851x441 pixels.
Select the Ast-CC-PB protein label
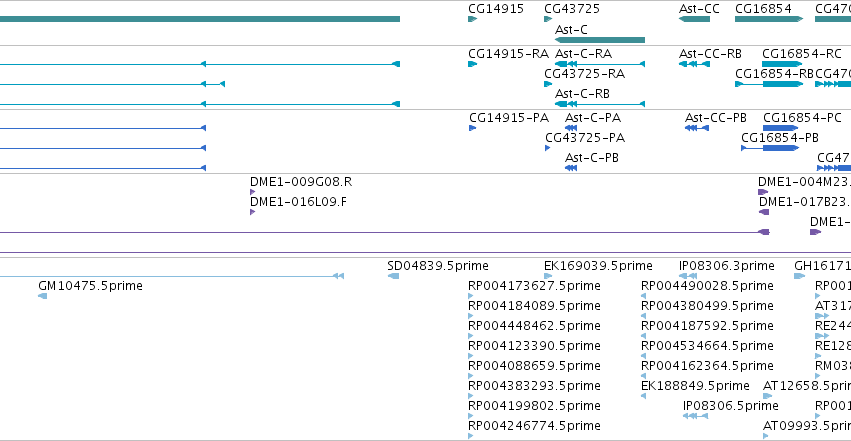coord(716,118)
